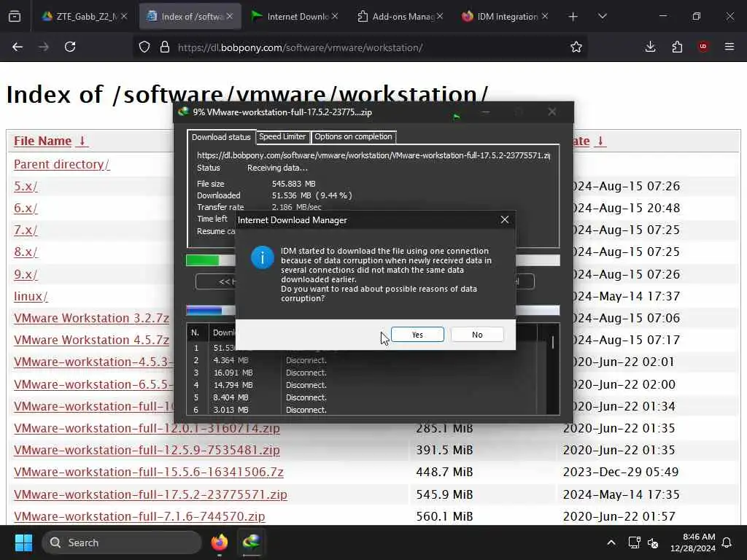747x560 pixels.
Task: Download VMware-workstation-full-17.5.2-23775571.zip
Action: click(150, 494)
